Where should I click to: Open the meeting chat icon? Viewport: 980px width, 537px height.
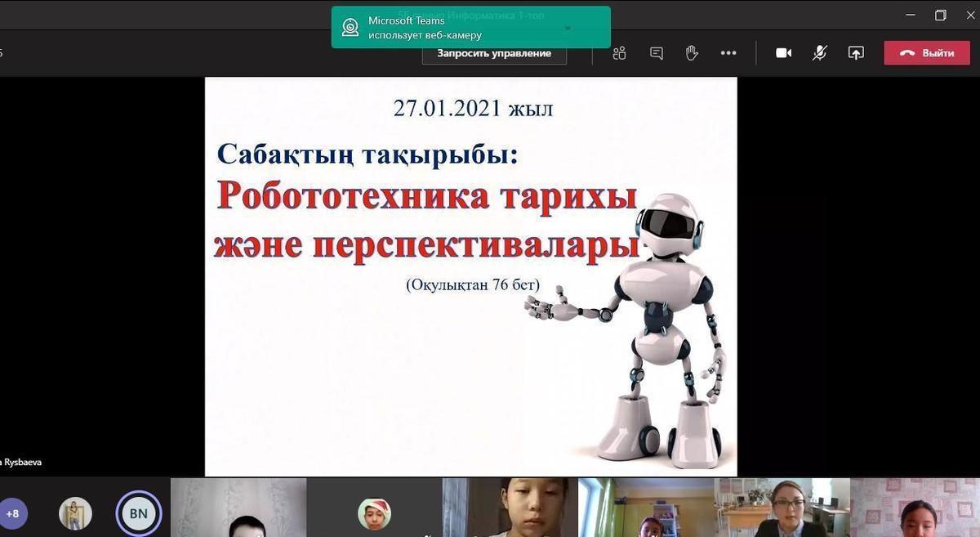click(x=656, y=53)
